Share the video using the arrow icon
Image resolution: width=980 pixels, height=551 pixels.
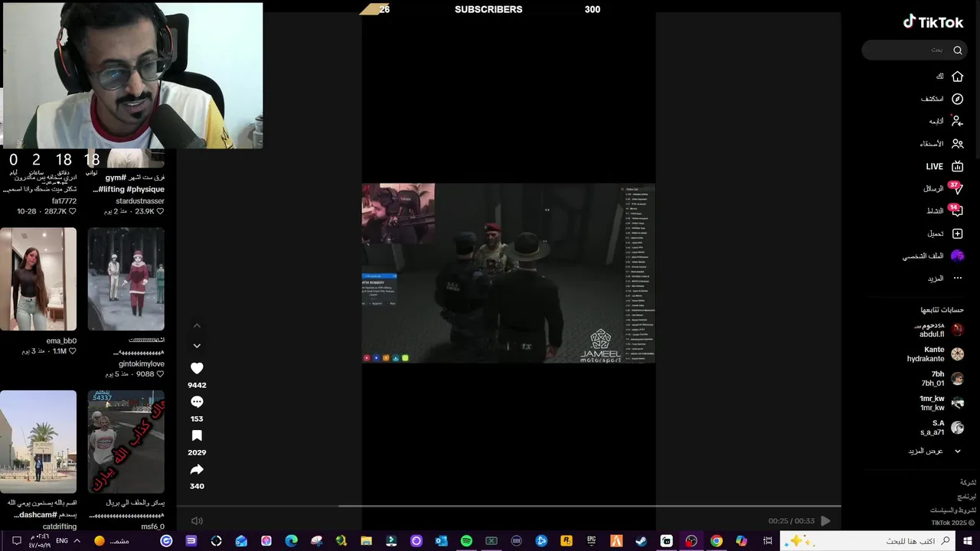click(x=197, y=469)
